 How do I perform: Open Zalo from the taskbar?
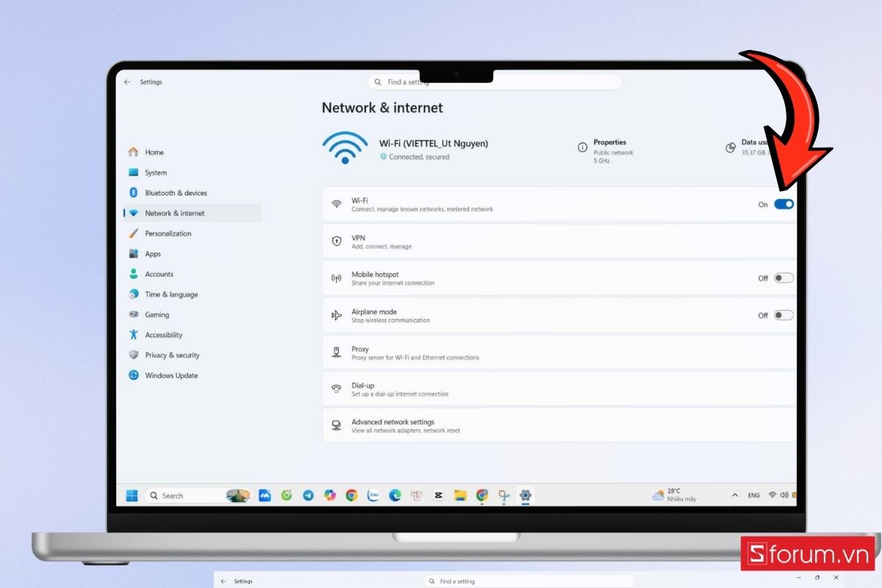[x=373, y=495]
